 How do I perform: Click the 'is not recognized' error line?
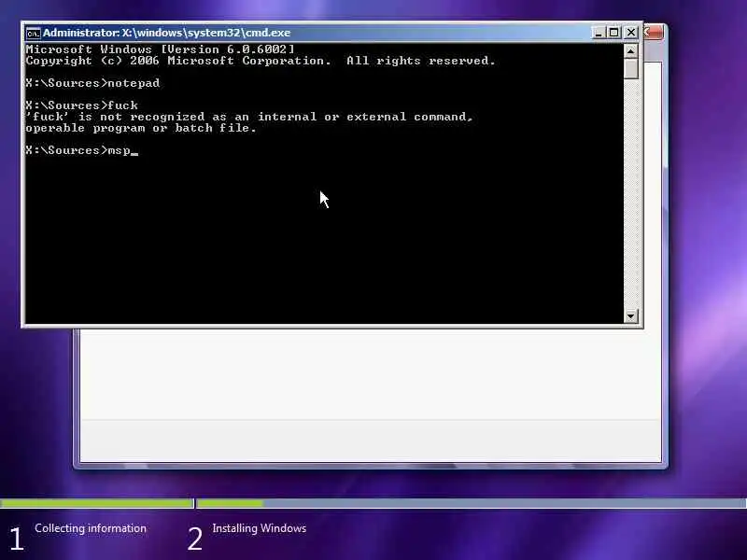pyautogui.click(x=249, y=117)
